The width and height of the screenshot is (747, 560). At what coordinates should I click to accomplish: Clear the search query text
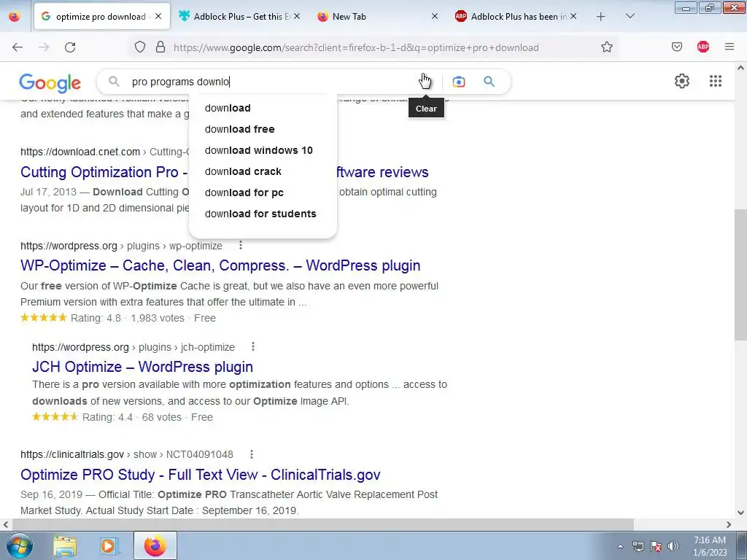tap(425, 82)
